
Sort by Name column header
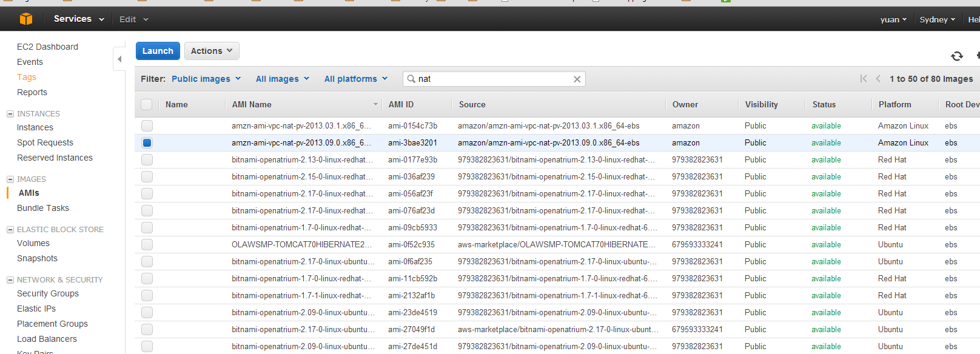[176, 104]
